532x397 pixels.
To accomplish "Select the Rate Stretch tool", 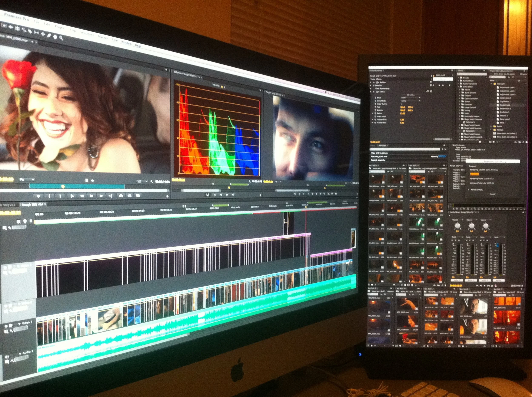I will pos(24,30).
